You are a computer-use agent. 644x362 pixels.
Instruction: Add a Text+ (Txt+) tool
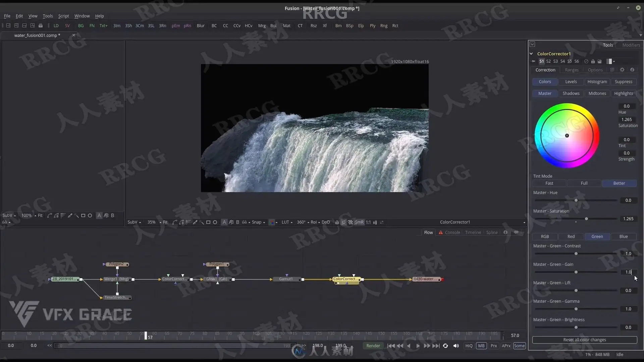tap(103, 25)
